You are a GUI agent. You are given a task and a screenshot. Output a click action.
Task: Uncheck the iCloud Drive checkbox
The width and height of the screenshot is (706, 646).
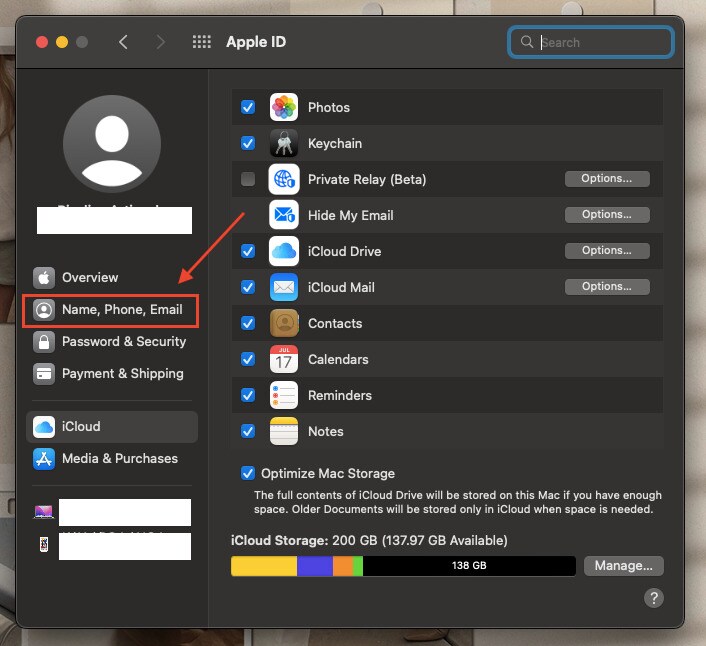coord(248,251)
